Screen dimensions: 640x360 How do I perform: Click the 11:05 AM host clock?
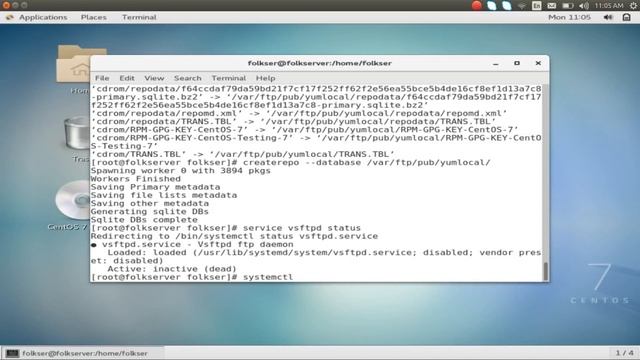point(609,6)
